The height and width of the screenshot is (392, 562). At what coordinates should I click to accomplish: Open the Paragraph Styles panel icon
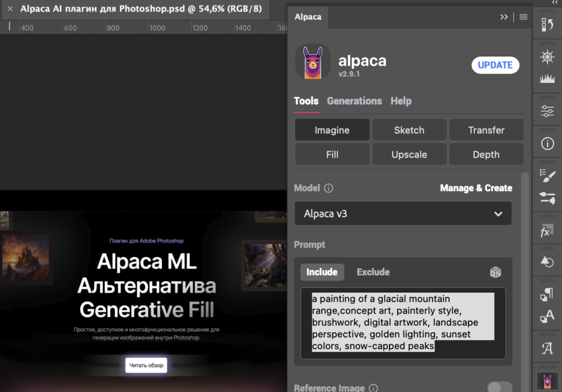click(x=547, y=294)
